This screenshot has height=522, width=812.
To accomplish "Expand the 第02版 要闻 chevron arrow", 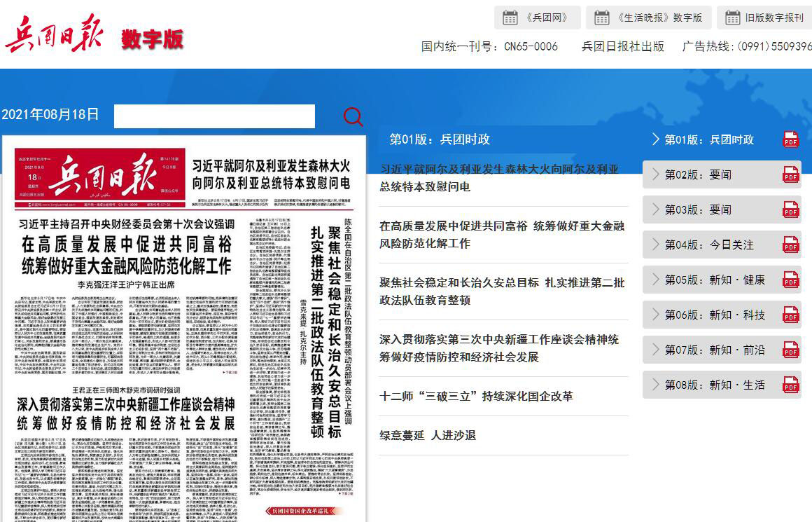I will coord(655,174).
